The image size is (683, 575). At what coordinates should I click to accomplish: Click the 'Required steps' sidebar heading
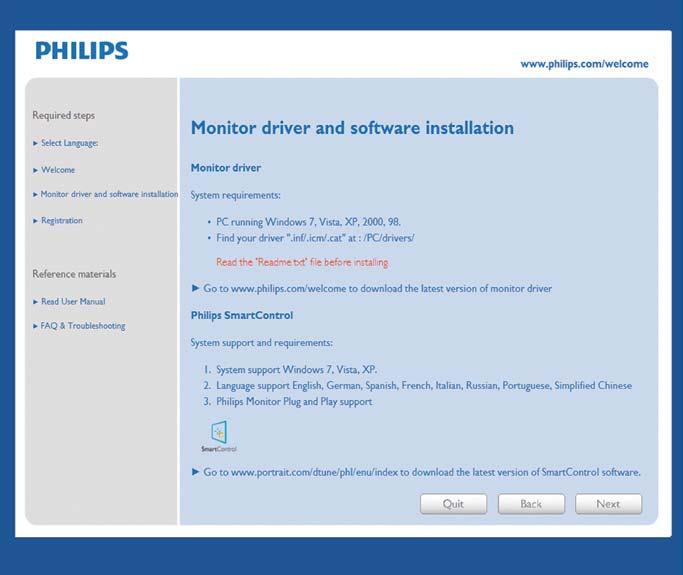pyautogui.click(x=64, y=115)
